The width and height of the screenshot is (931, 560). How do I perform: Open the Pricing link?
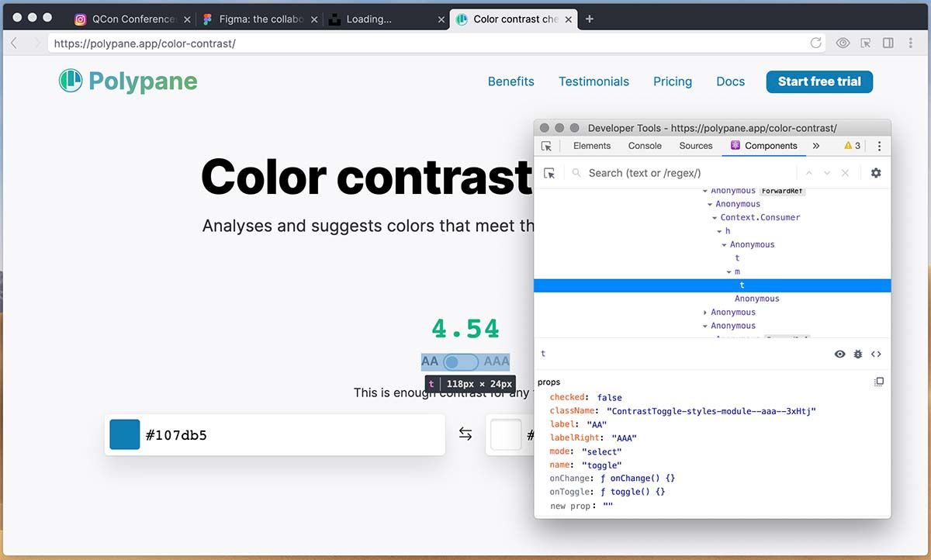coord(673,81)
